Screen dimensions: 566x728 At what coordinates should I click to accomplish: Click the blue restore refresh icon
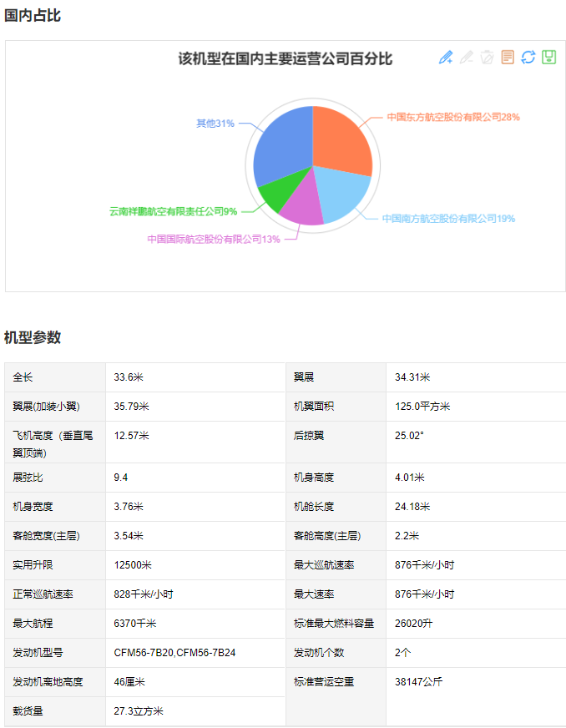[528, 57]
